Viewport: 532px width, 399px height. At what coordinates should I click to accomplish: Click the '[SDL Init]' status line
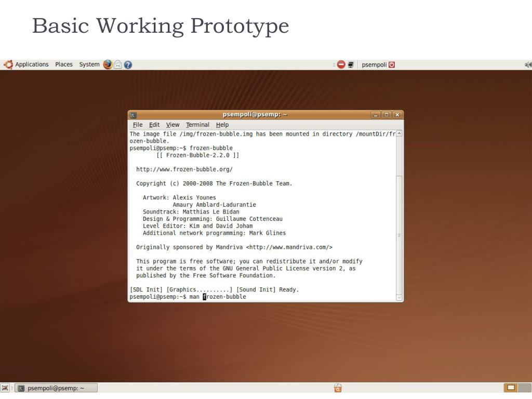[x=214, y=289]
